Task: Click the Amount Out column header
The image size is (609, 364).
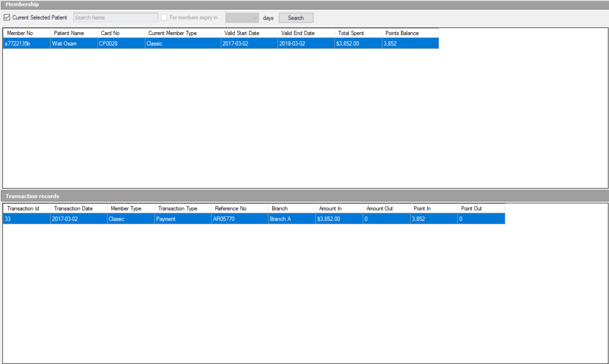Action: tap(387, 209)
